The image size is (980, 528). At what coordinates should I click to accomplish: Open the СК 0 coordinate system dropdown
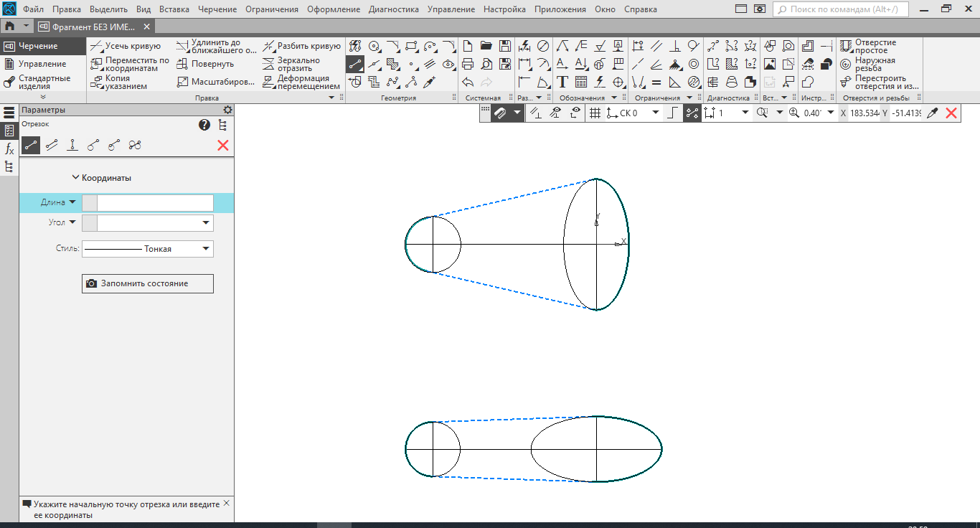point(655,113)
